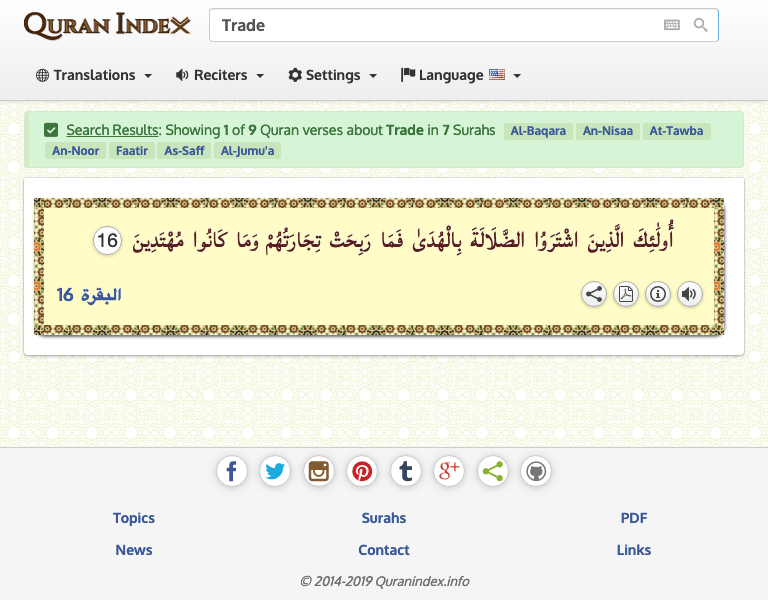Screen dimensions: 768x600
Task: Open the Facebook social icon
Action: [232, 471]
